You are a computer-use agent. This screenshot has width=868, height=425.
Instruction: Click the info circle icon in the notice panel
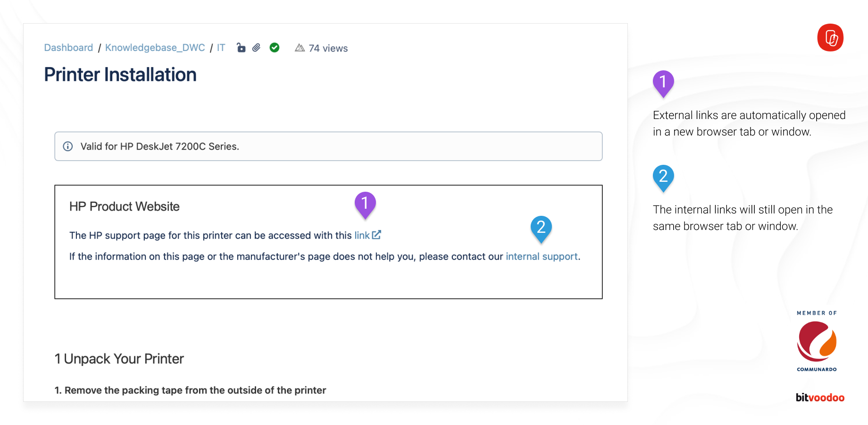(x=69, y=146)
